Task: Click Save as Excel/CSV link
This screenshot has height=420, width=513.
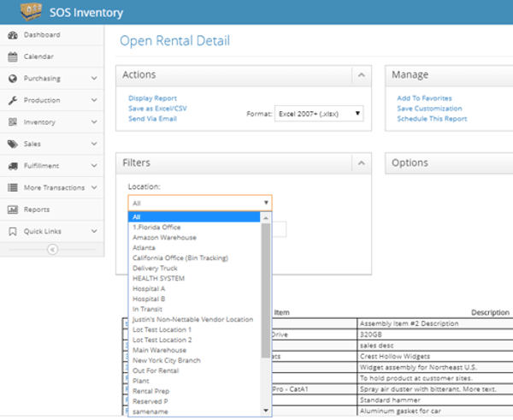Action: click(157, 109)
